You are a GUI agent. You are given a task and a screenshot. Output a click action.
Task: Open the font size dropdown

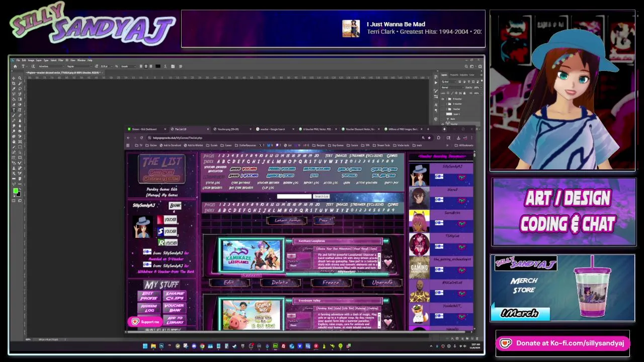106,66
